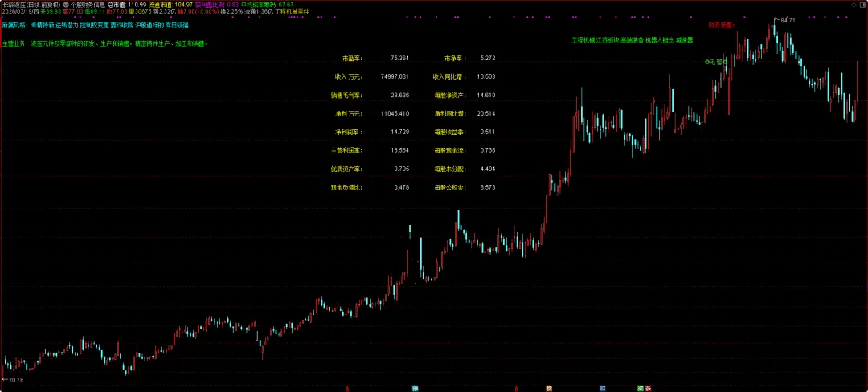Click the 送转潜力 style tag

[67, 25]
